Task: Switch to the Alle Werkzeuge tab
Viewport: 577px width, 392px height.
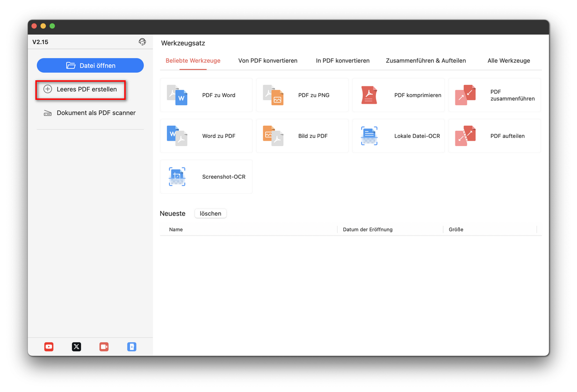Action: [509, 61]
